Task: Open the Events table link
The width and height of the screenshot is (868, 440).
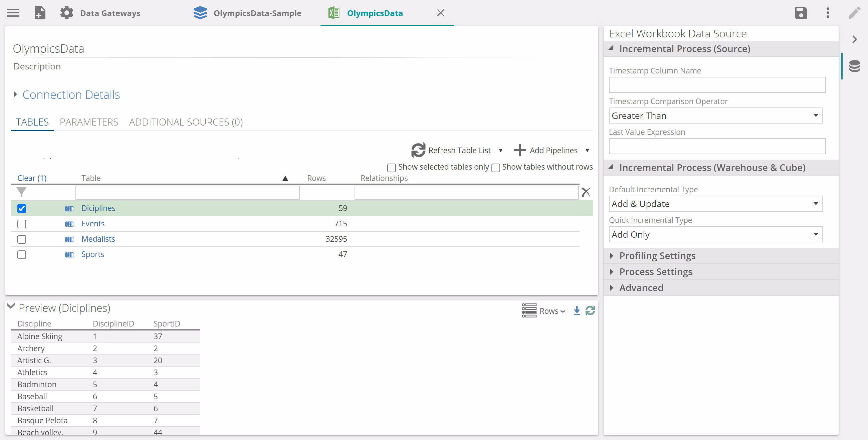Action: click(x=93, y=223)
